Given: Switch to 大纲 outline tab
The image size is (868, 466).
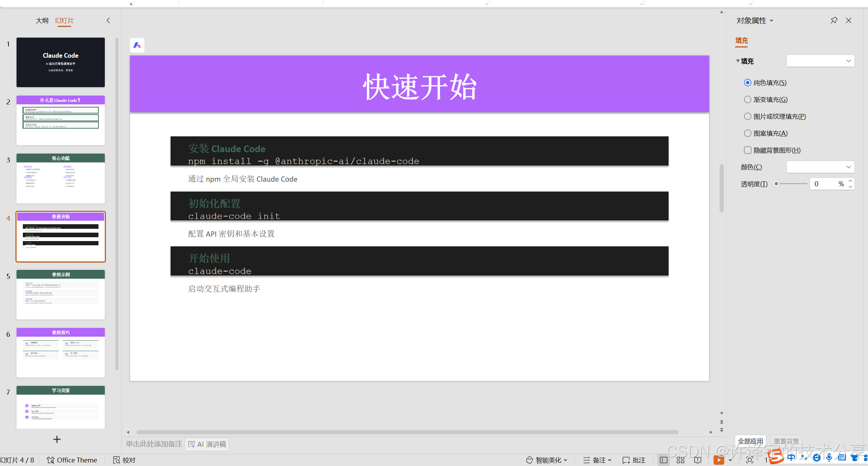Looking at the screenshot, I should (42, 20).
